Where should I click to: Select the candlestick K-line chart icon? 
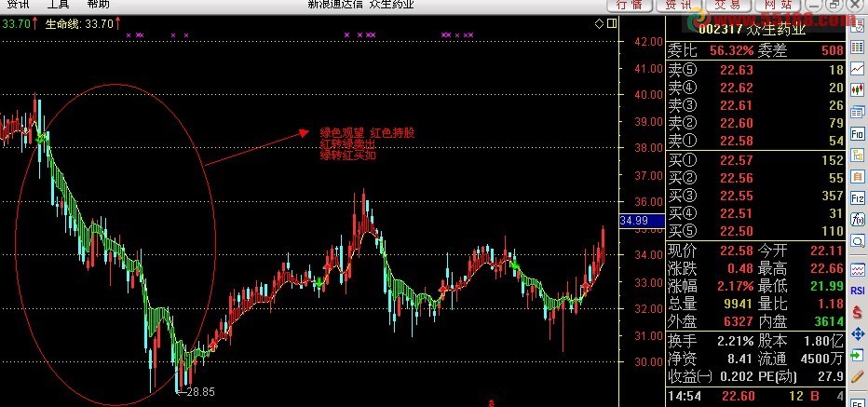pos(858,88)
